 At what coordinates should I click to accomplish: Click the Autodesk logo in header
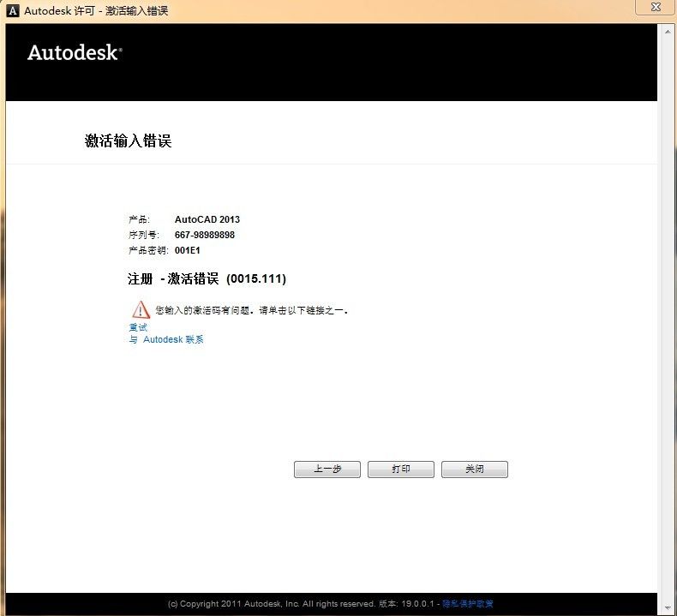click(x=75, y=52)
